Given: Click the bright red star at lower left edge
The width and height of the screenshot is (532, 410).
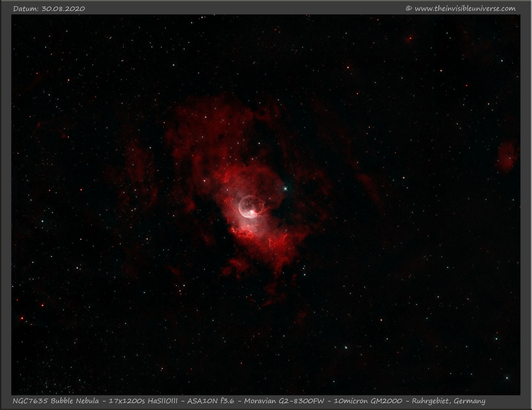Looking at the screenshot, I should coord(22,318).
